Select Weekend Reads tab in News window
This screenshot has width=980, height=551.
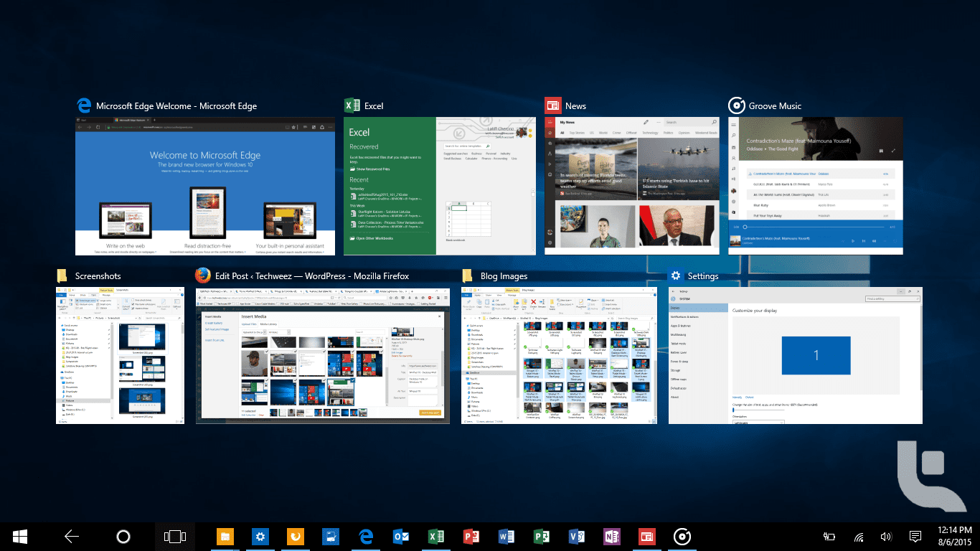pos(706,133)
